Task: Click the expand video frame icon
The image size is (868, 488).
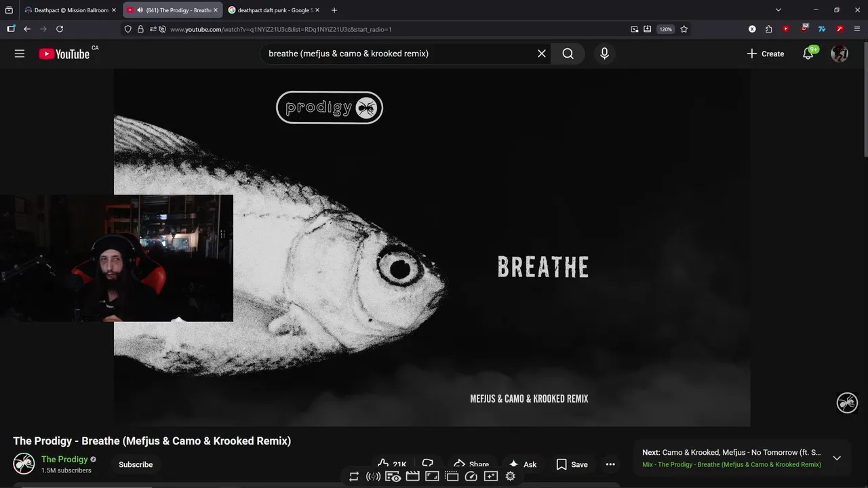Action: (x=432, y=476)
